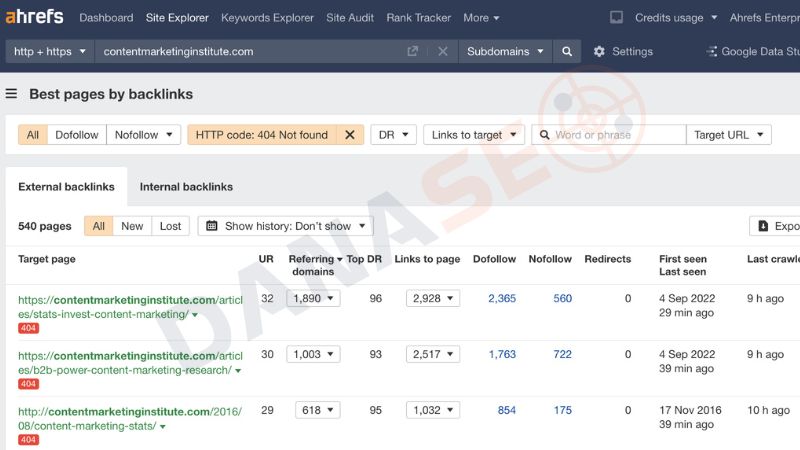Click the search magnifier button
The width and height of the screenshot is (800, 450).
[567, 52]
